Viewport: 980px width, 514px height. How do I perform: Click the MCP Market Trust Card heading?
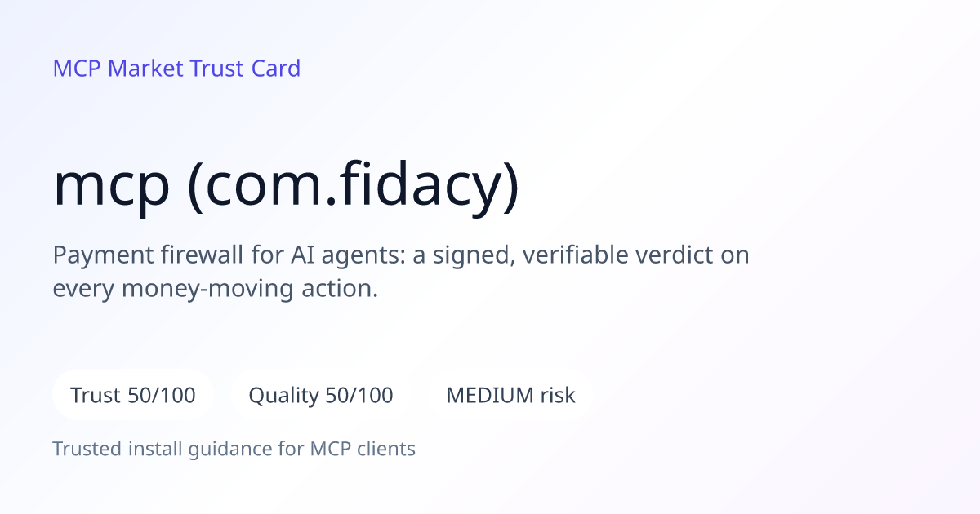point(176,69)
